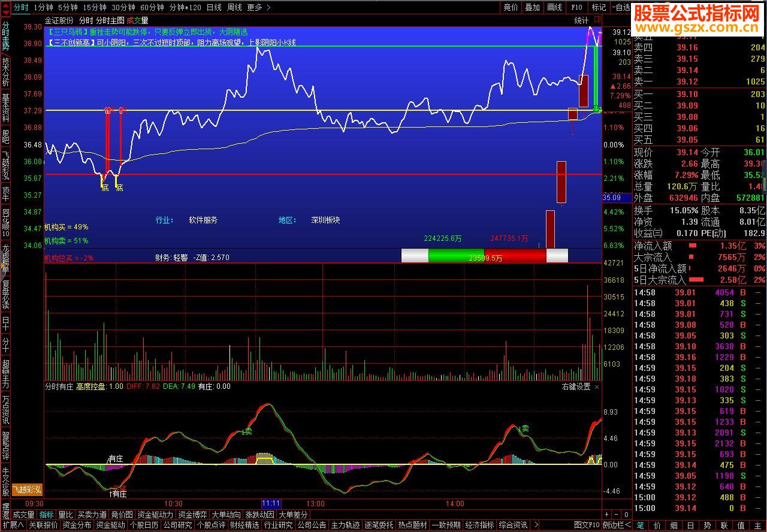Open 统计 statistics on the chart header
This screenshot has width=767, height=532.
click(x=581, y=20)
